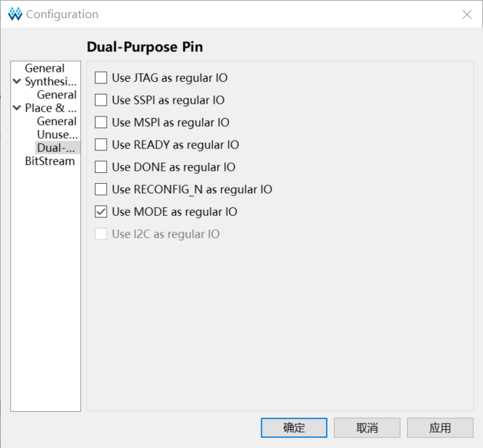Close the Configuration dialog

tap(466, 14)
